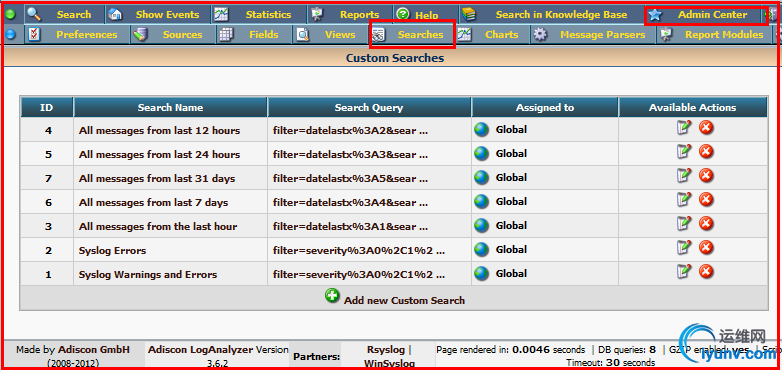The image size is (782, 370).
Task: Delete Syslog Warnings and Errors search
Action: coord(706,272)
